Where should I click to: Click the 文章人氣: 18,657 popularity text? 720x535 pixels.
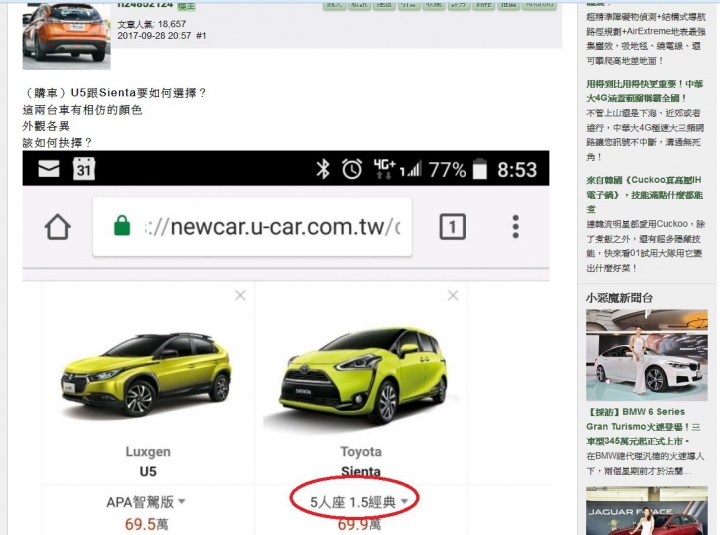click(x=152, y=24)
